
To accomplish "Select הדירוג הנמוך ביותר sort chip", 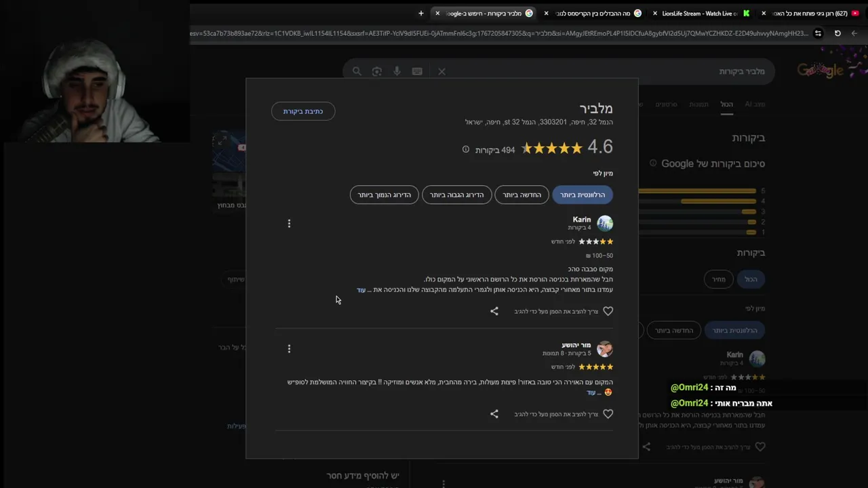I will click(384, 195).
